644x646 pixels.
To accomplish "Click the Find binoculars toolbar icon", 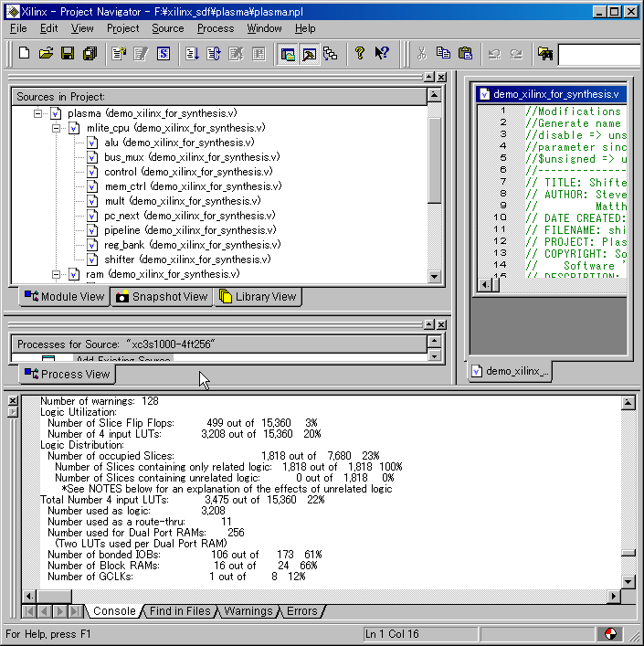I will coord(545,54).
